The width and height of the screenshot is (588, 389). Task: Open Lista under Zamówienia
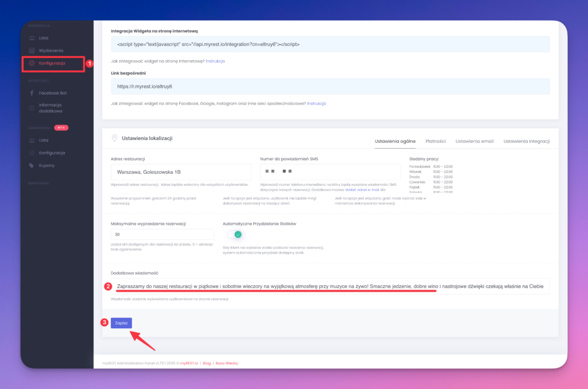(x=44, y=140)
